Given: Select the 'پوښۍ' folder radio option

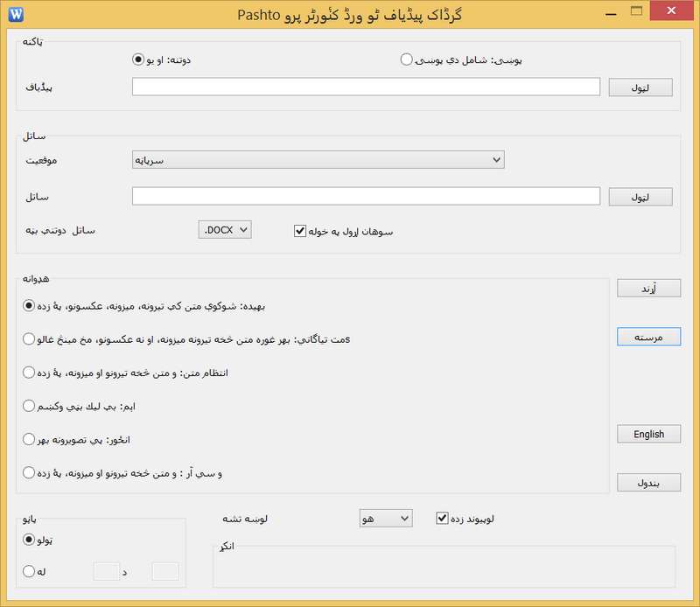Looking at the screenshot, I should click(x=406, y=59).
